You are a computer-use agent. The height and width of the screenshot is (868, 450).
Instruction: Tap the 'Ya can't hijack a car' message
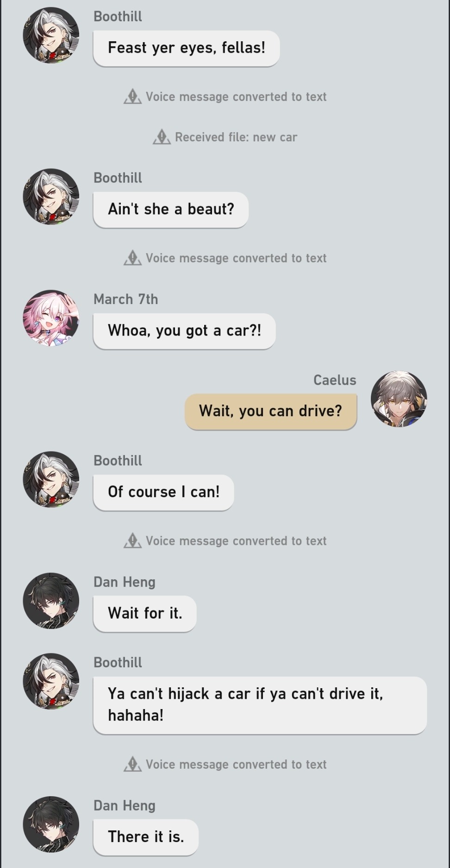click(260, 705)
